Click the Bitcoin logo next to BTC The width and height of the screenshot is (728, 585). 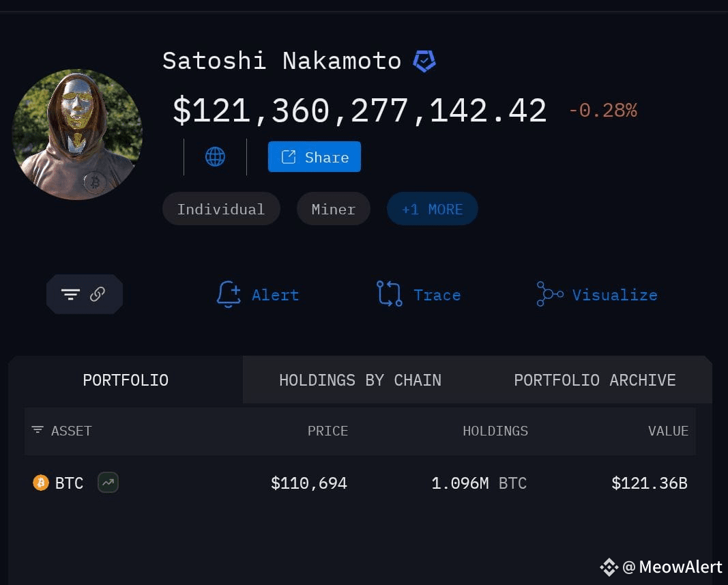click(40, 483)
